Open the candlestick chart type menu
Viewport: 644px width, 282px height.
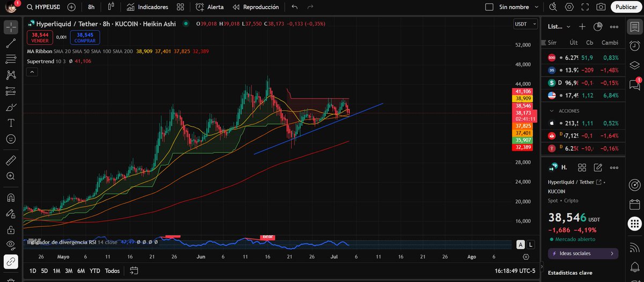(111, 7)
